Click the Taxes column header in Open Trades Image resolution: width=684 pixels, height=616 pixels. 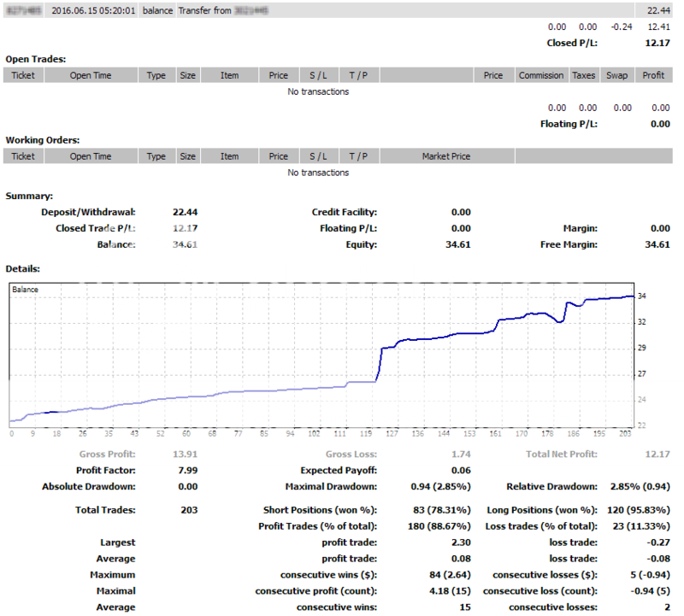tap(584, 75)
